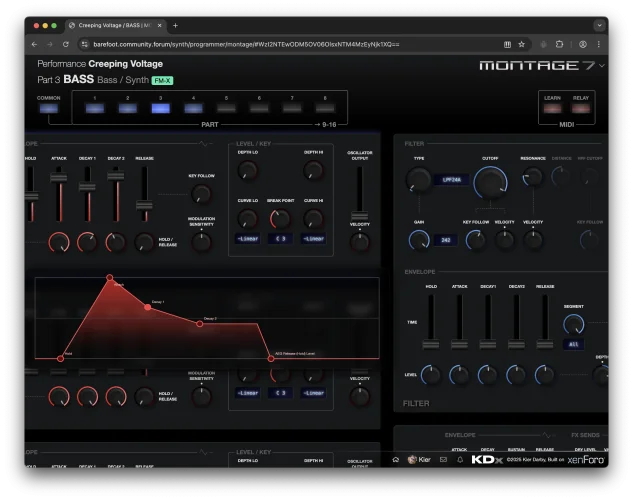Click the SEGMENT display showing ALL
Image resolution: width=633 pixels, height=500 pixels.
[x=574, y=344]
